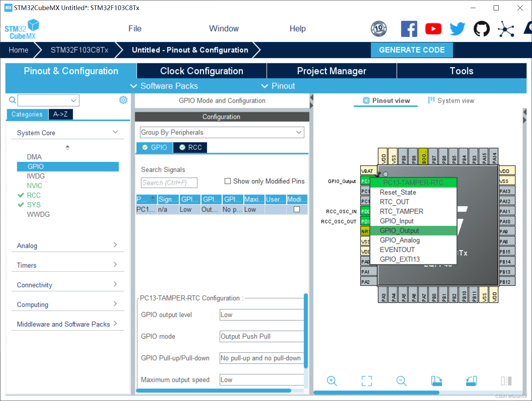
Task: Click the collapse arrow at right edge of pinout
Action: coord(525,112)
